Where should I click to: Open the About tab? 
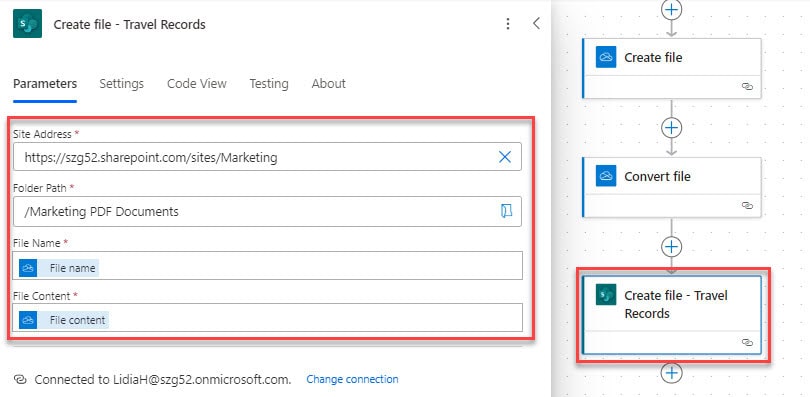329,84
